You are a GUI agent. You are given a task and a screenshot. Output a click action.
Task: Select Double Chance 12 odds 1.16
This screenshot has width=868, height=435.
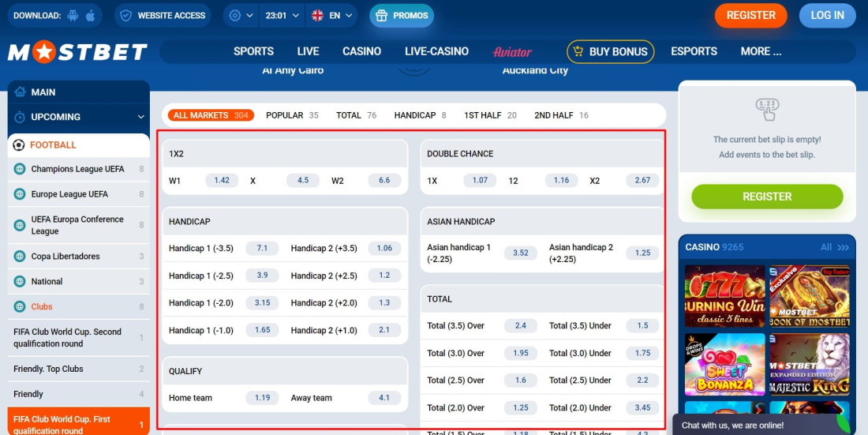click(561, 181)
